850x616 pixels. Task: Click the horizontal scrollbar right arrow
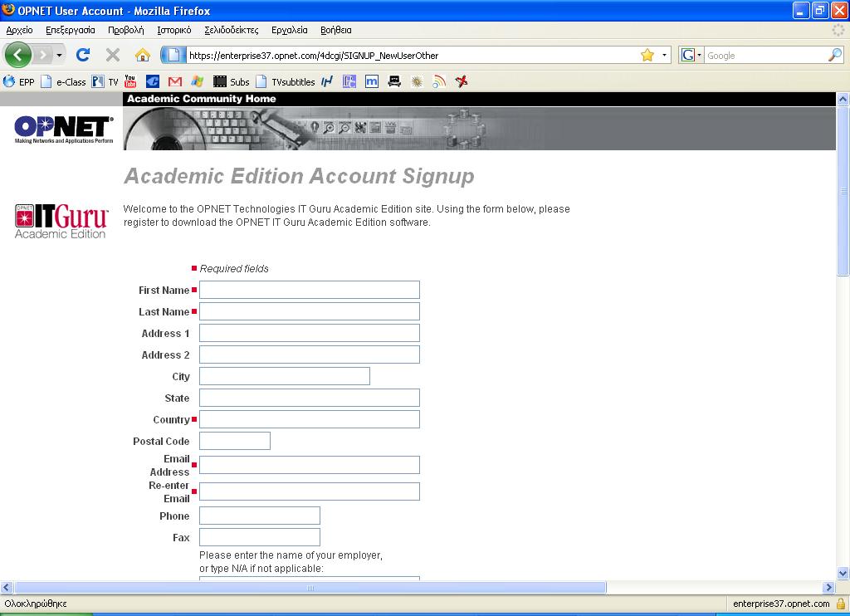click(828, 587)
